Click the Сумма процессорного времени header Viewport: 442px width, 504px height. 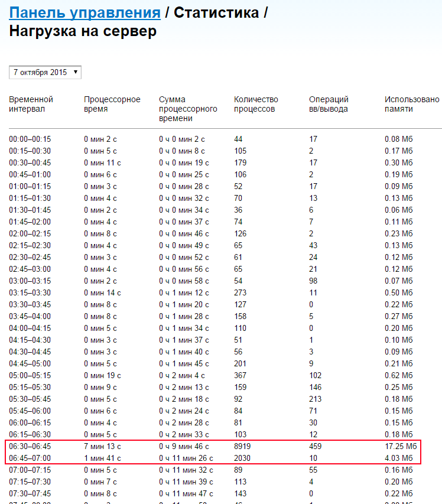tap(188, 109)
